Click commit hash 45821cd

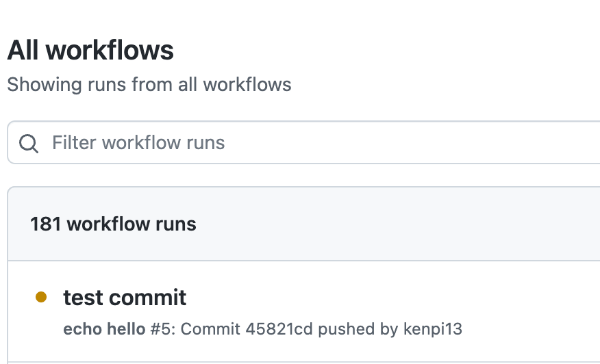click(x=279, y=329)
